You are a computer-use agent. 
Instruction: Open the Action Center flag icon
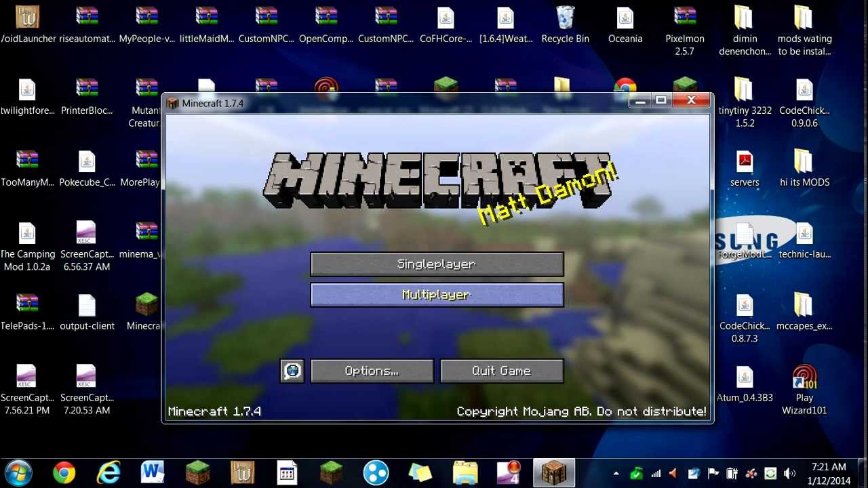(x=713, y=474)
